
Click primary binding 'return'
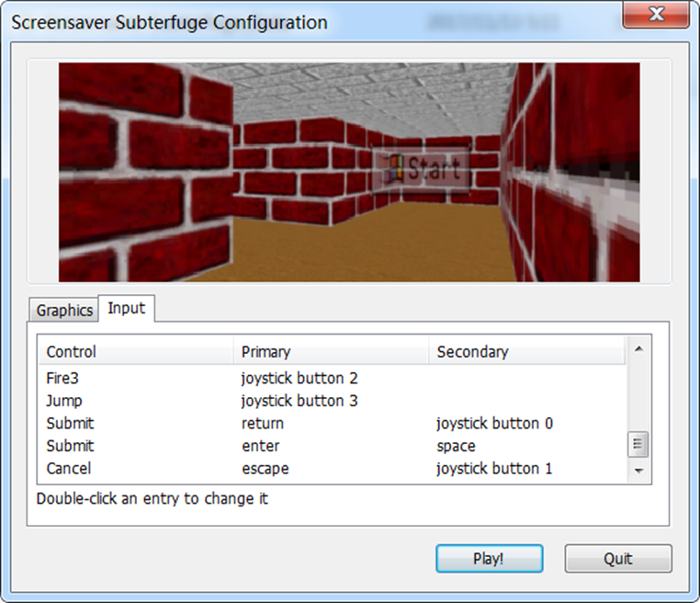[263, 424]
